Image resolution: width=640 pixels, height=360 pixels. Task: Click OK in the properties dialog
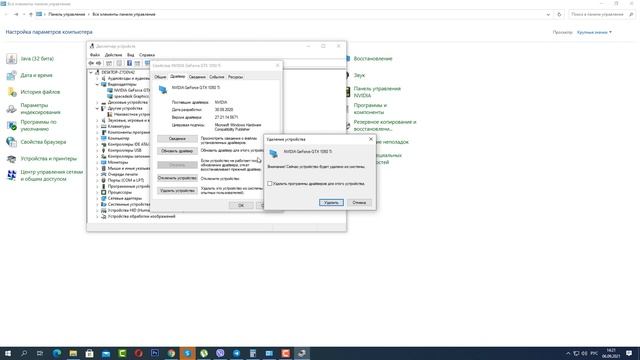tap(241, 205)
